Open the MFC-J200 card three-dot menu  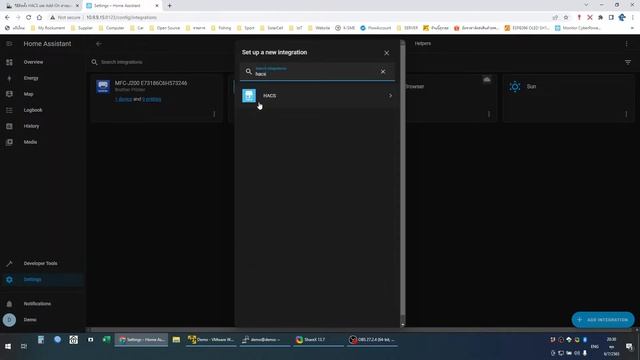pos(214,114)
